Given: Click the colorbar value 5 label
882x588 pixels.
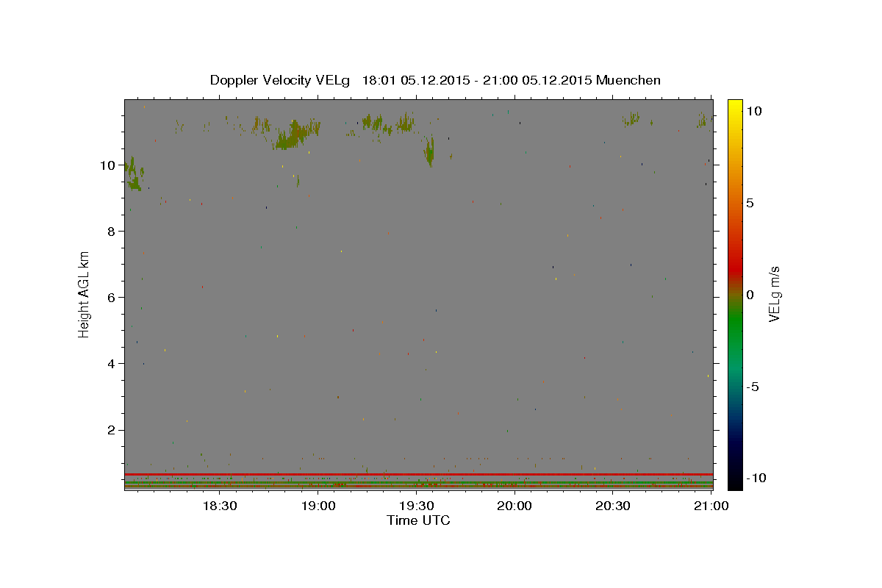Looking at the screenshot, I should coord(750,203).
